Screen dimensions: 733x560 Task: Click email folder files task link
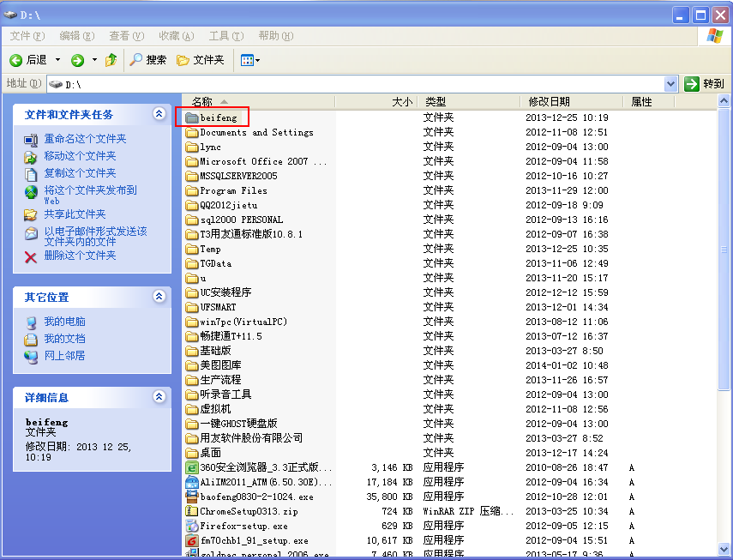click(x=95, y=236)
